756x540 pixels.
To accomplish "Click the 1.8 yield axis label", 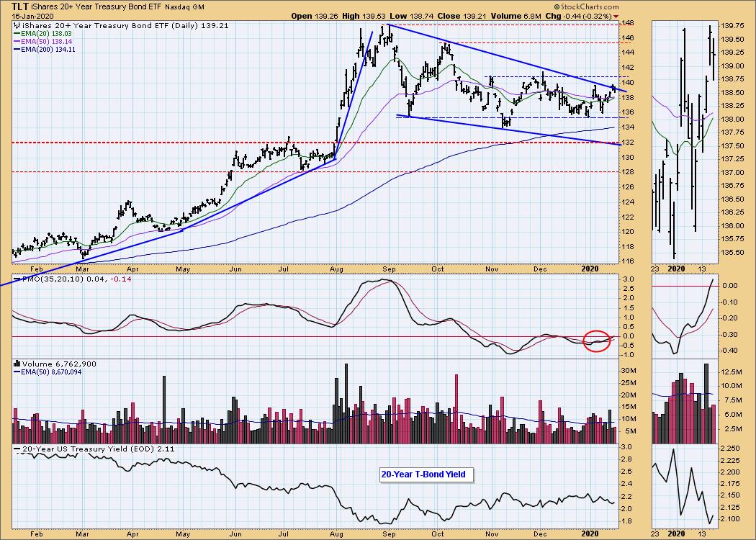I will [627, 521].
